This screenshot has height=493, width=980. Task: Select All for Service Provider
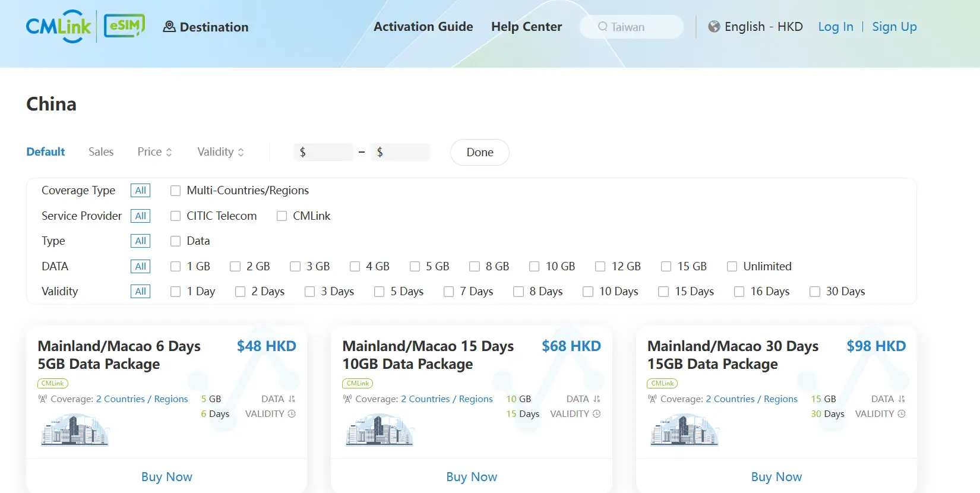click(141, 216)
